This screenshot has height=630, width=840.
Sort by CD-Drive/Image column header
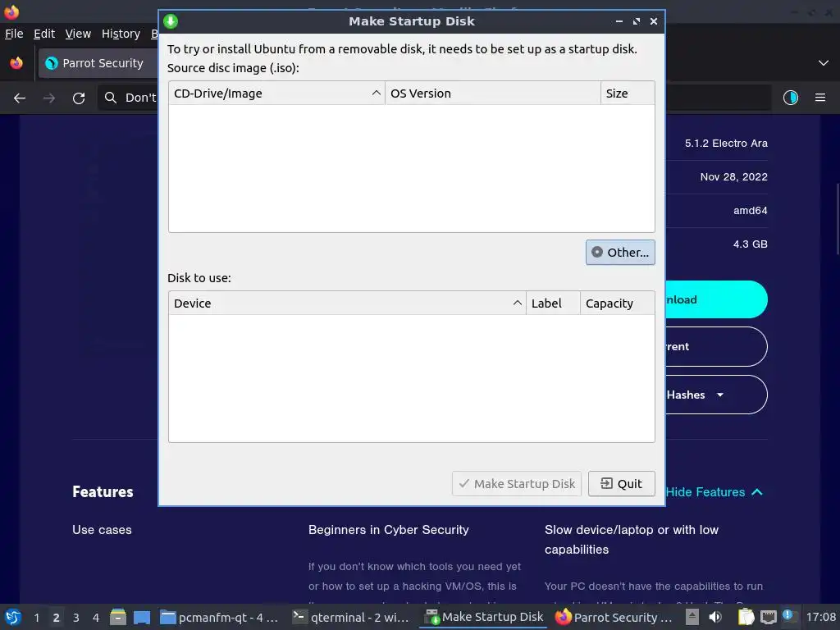coord(276,94)
